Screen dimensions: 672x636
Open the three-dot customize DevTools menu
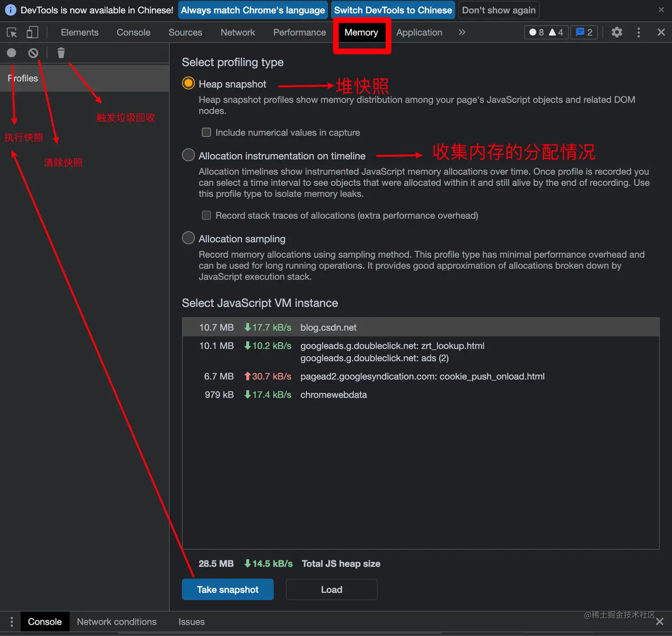click(x=639, y=32)
